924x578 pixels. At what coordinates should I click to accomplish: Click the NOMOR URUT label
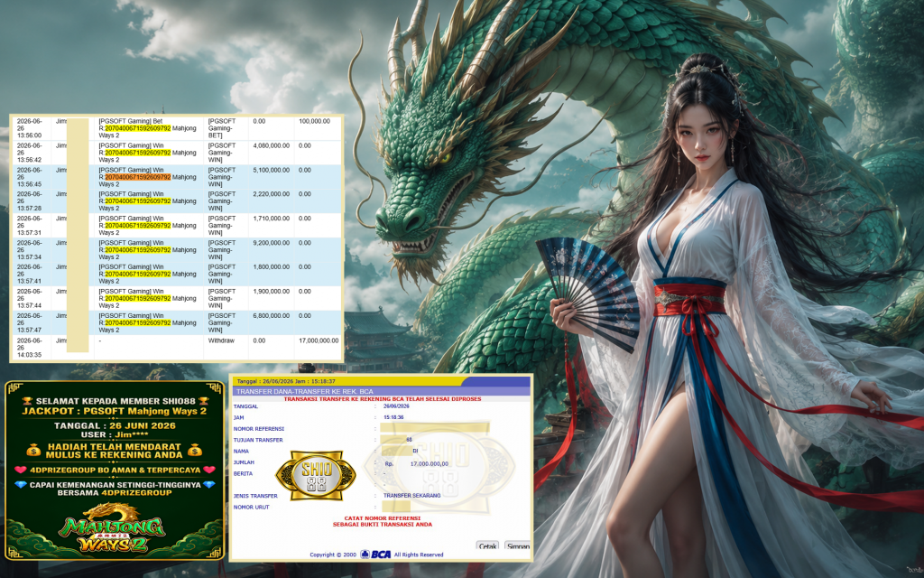251,508
